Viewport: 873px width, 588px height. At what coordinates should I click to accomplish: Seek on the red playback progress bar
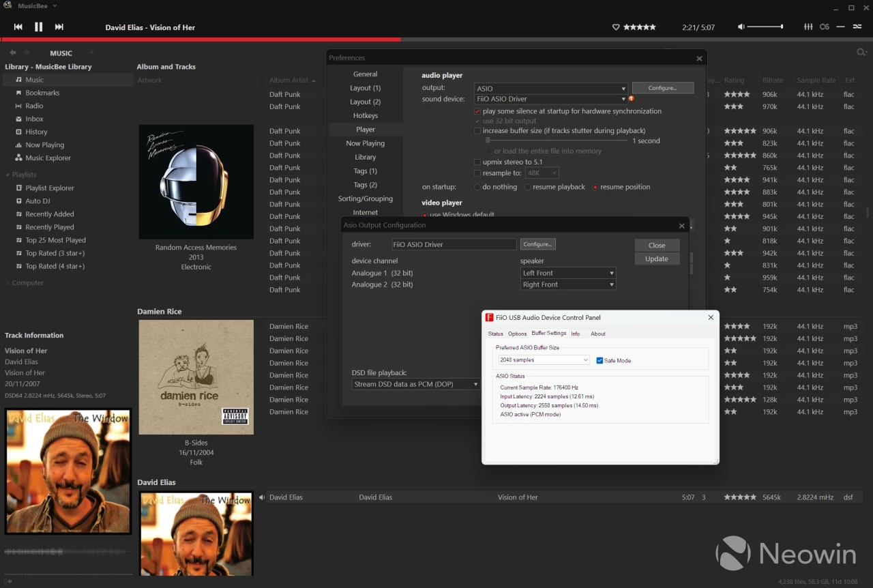tap(201, 40)
